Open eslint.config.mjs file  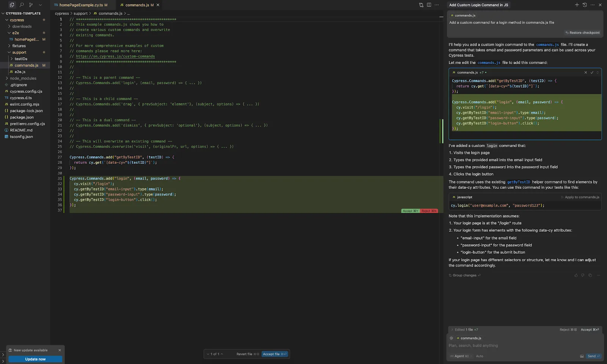(x=24, y=104)
